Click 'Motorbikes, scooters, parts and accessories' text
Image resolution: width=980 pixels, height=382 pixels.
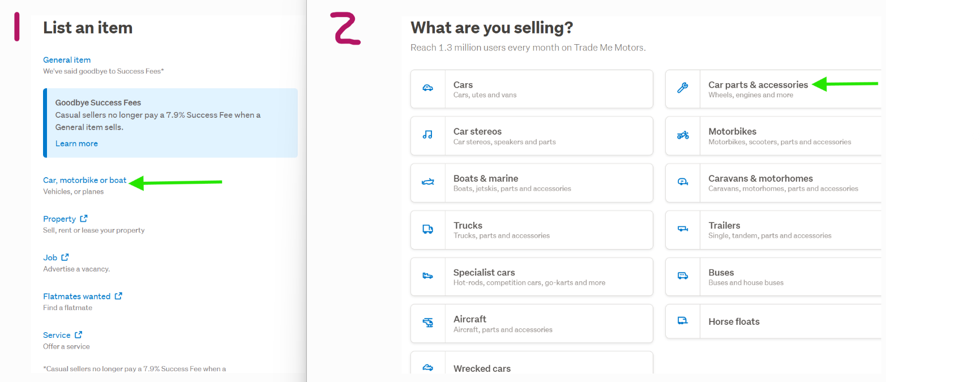pos(780,142)
